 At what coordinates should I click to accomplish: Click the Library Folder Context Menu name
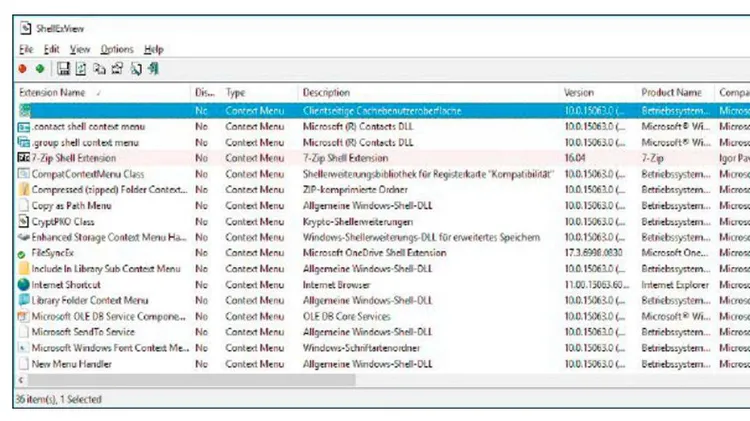[90, 300]
